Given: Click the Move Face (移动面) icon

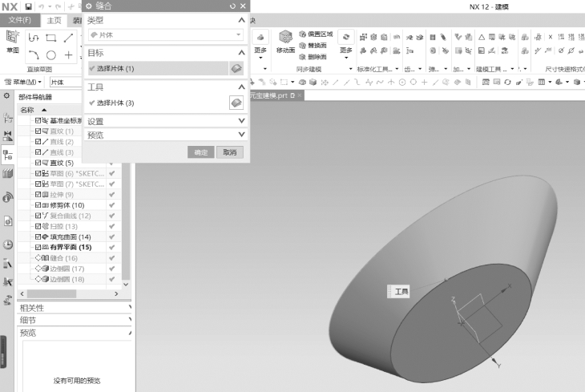Looking at the screenshot, I should [x=286, y=40].
